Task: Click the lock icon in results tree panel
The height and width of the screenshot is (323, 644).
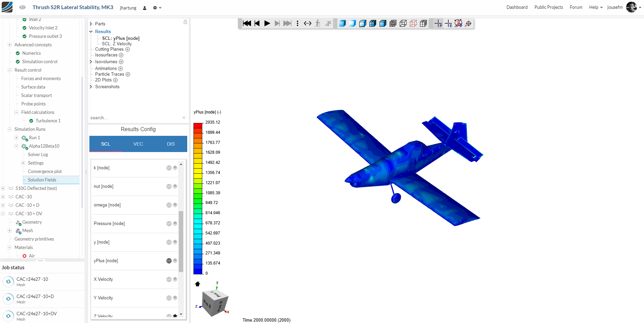Action: (x=185, y=22)
